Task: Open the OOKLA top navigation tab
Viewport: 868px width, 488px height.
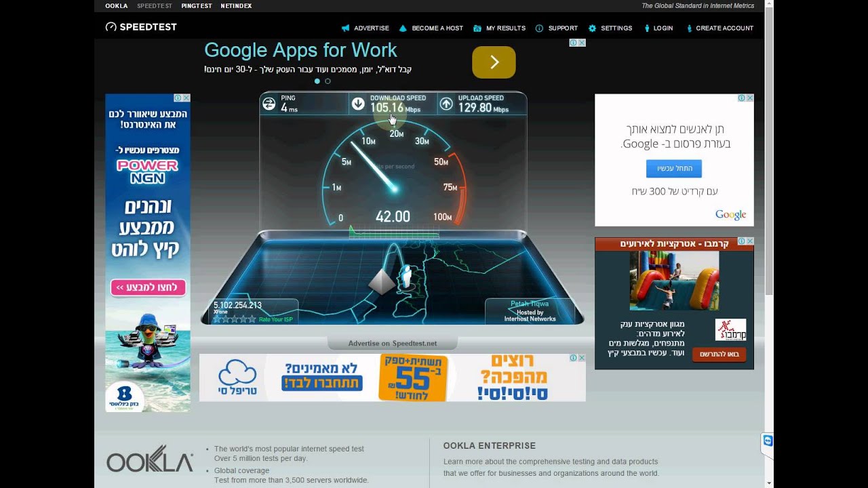Action: pos(117,6)
